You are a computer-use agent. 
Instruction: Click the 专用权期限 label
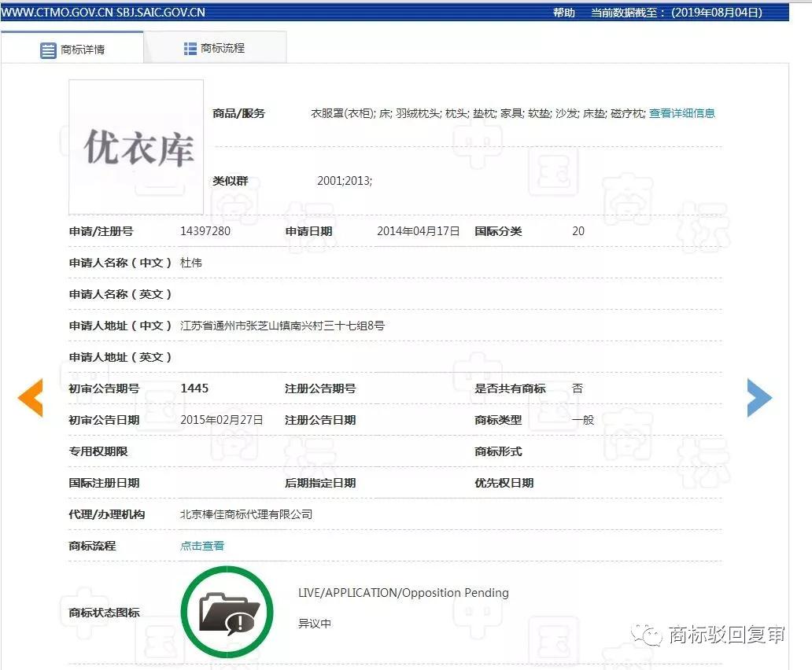[x=98, y=451]
